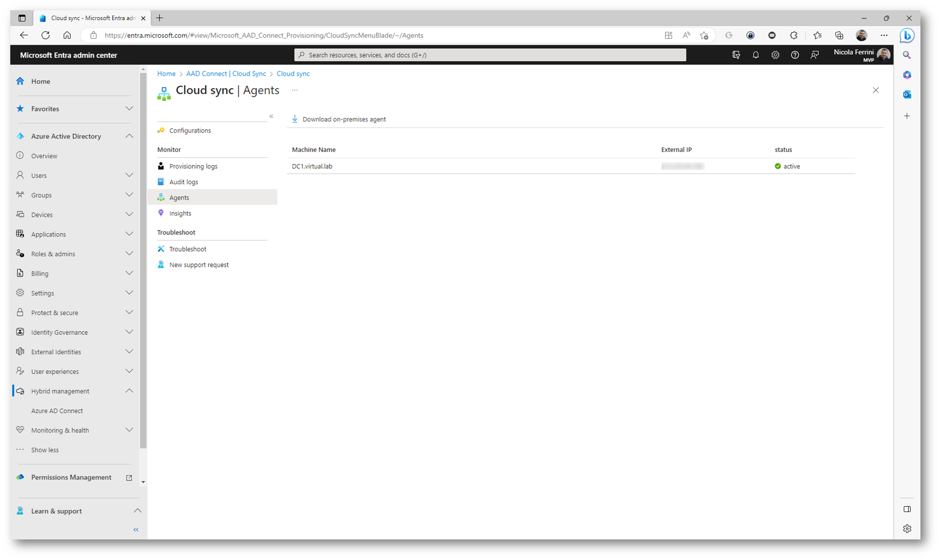Click the help question mark icon
The height and width of the screenshot is (560, 941).
(795, 55)
